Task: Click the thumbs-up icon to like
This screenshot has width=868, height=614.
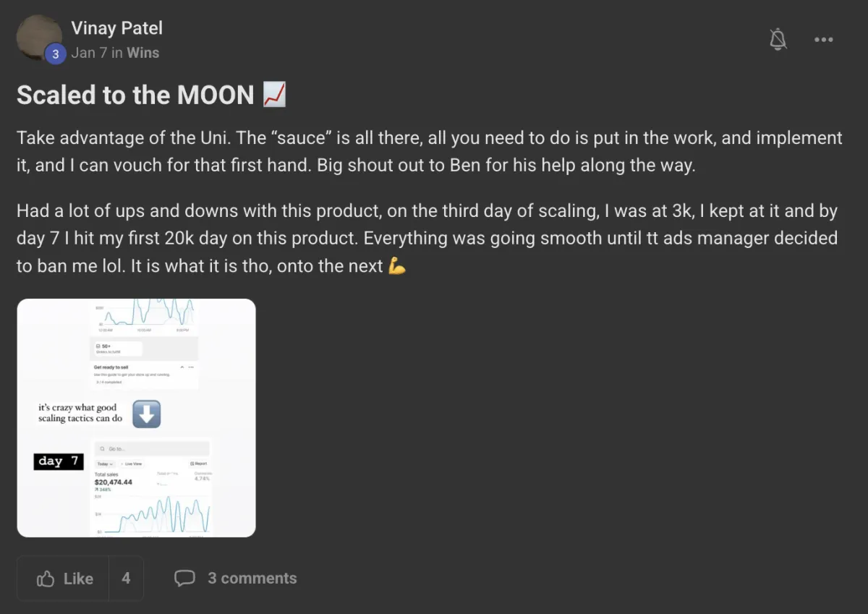Action: pyautogui.click(x=46, y=579)
